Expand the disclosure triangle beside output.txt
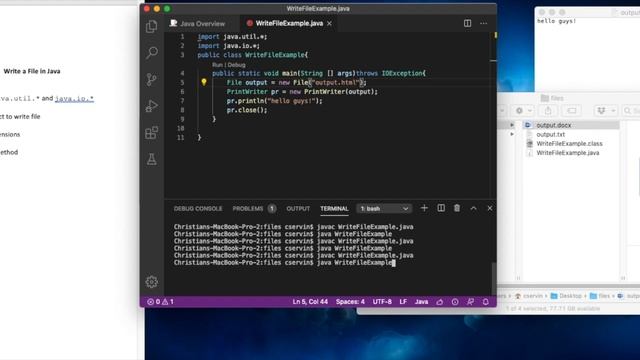640x360 pixels. (x=512, y=134)
